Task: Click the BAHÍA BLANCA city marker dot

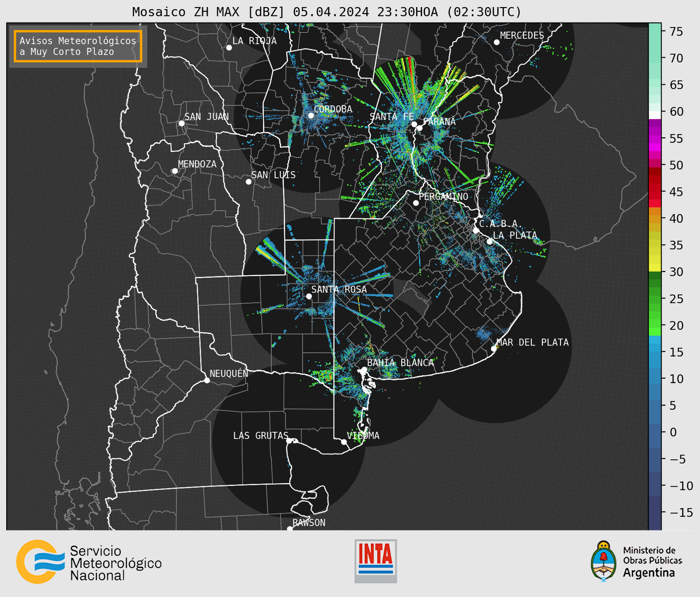Action: coord(364,369)
